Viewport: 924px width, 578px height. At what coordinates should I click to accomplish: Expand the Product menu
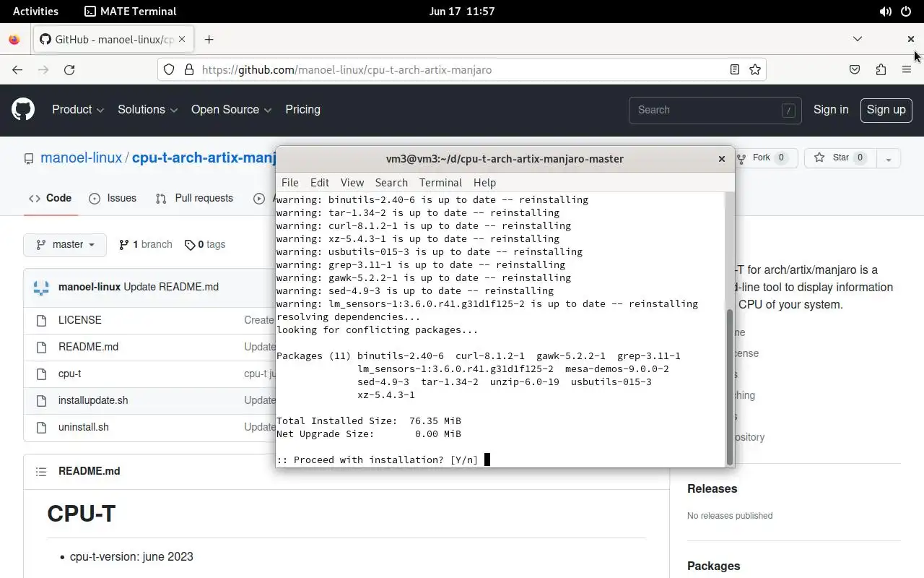click(x=78, y=110)
